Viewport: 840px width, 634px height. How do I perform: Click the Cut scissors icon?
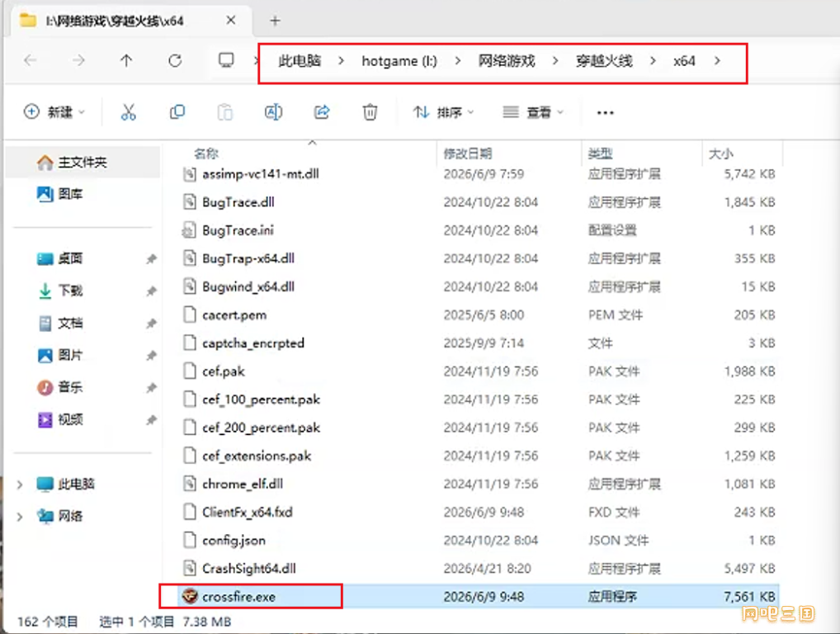128,112
